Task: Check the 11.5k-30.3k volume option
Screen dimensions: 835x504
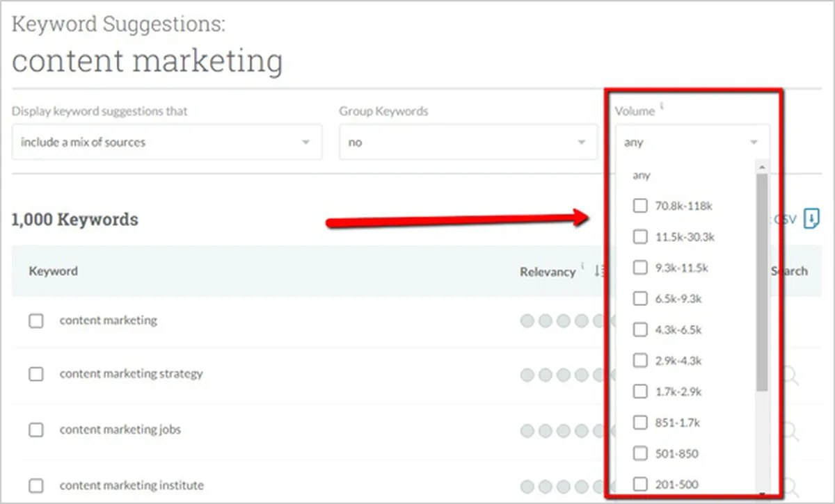Action: click(639, 237)
